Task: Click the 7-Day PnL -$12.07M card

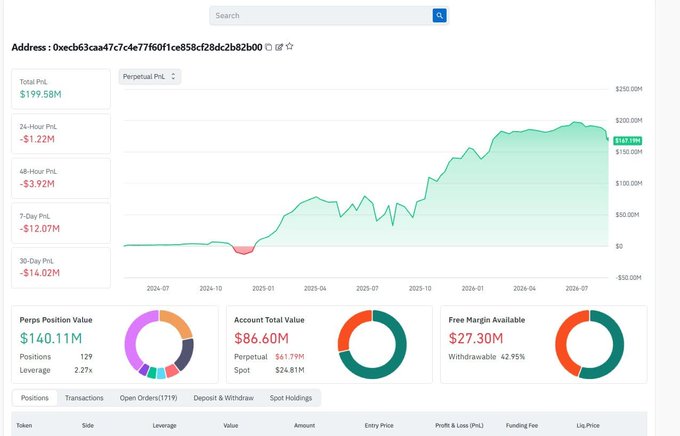Action: [61, 223]
